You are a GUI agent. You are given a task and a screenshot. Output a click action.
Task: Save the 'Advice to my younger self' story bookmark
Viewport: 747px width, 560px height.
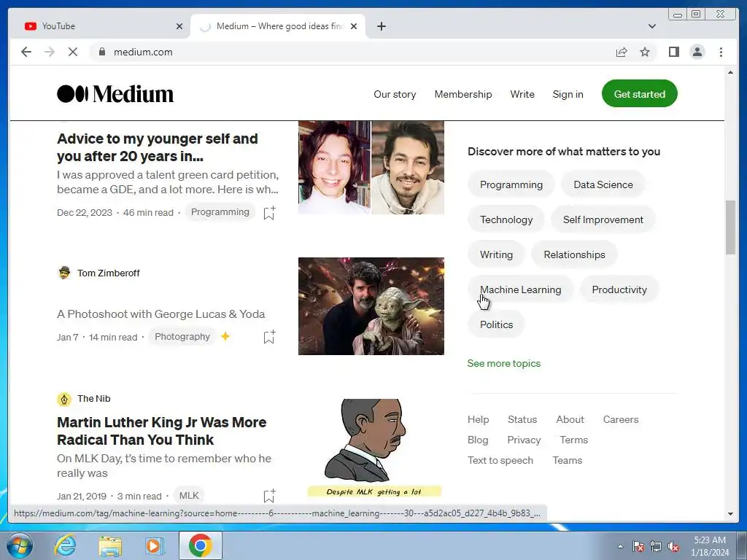coord(269,212)
